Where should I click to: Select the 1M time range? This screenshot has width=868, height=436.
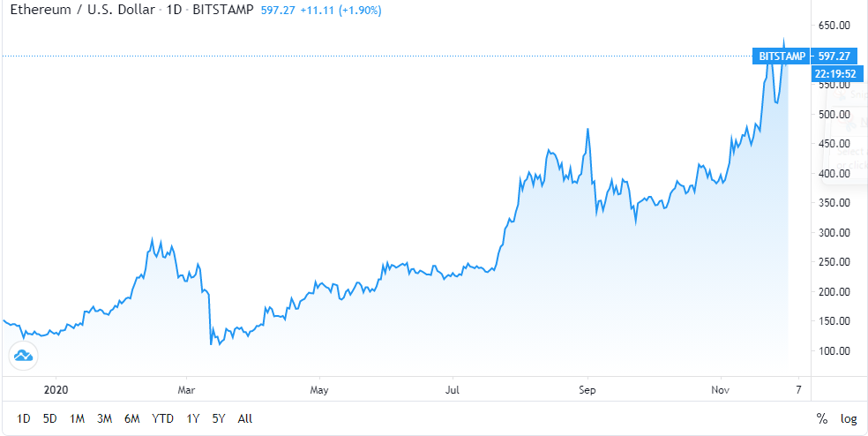tap(77, 419)
